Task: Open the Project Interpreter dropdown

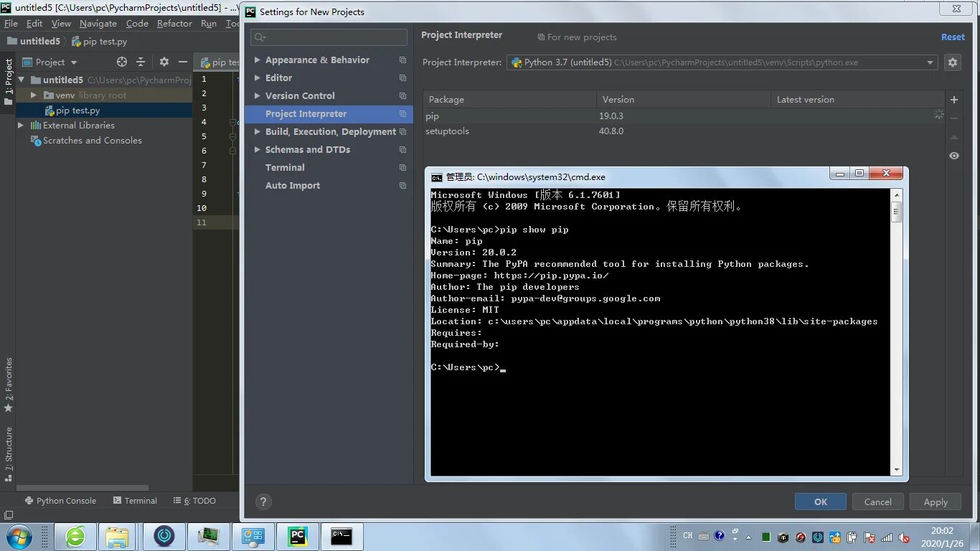Action: (722, 62)
